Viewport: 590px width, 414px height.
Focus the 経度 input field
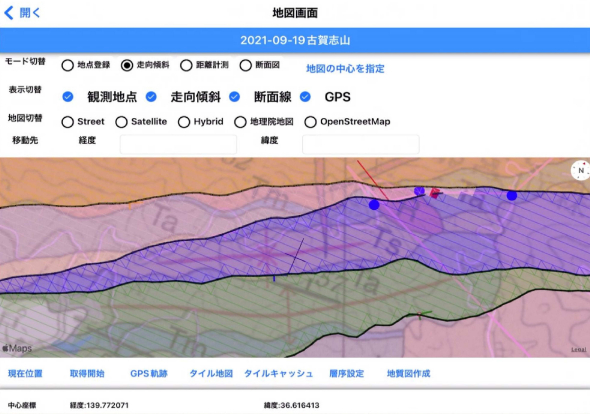(178, 144)
